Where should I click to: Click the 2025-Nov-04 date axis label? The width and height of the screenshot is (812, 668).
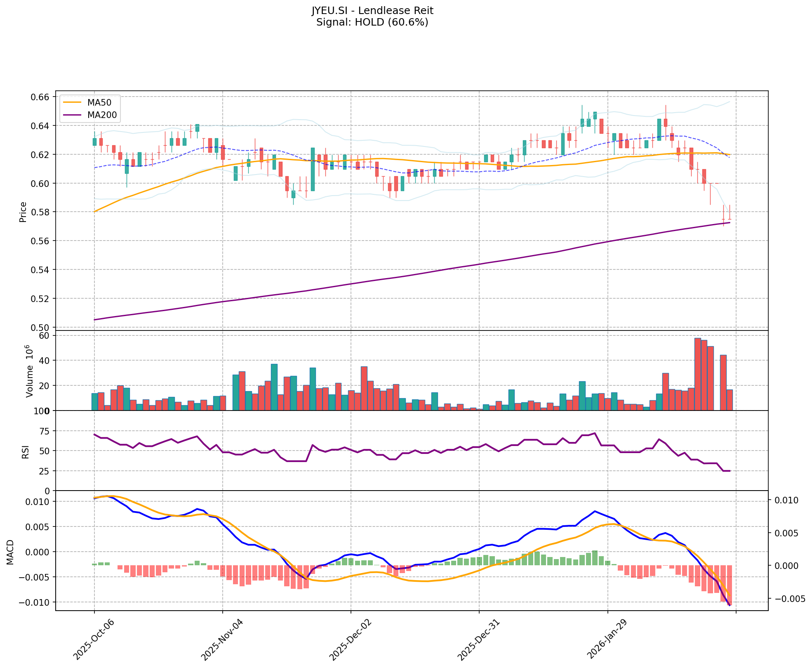point(221,639)
